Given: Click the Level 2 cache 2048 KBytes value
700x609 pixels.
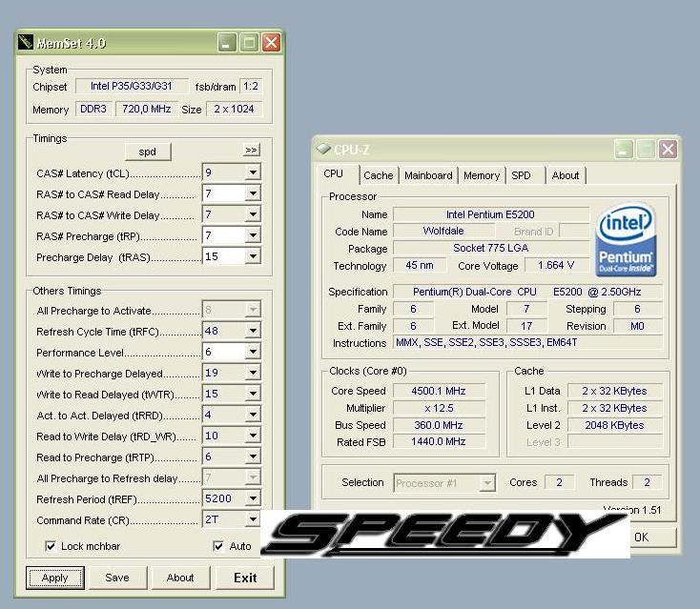Looking at the screenshot, I should (x=615, y=425).
